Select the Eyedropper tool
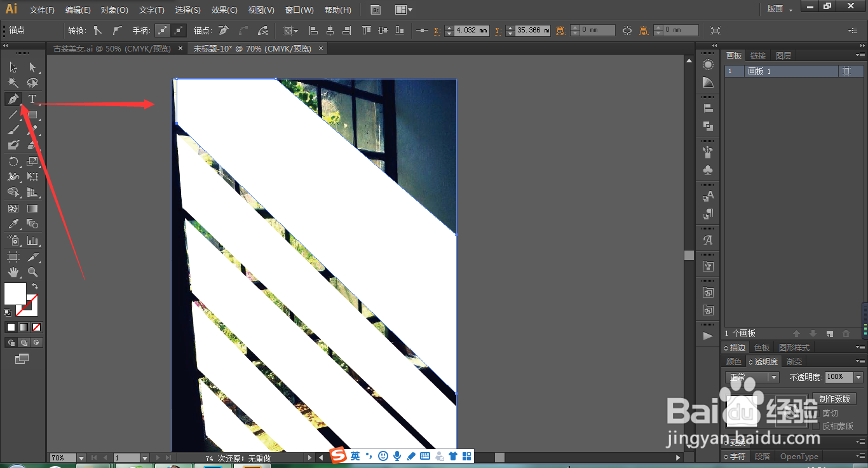Screen dimensions: 868x468 pos(13,224)
